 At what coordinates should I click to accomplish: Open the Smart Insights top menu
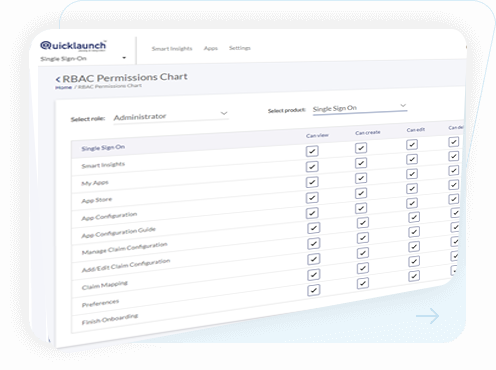[172, 49]
